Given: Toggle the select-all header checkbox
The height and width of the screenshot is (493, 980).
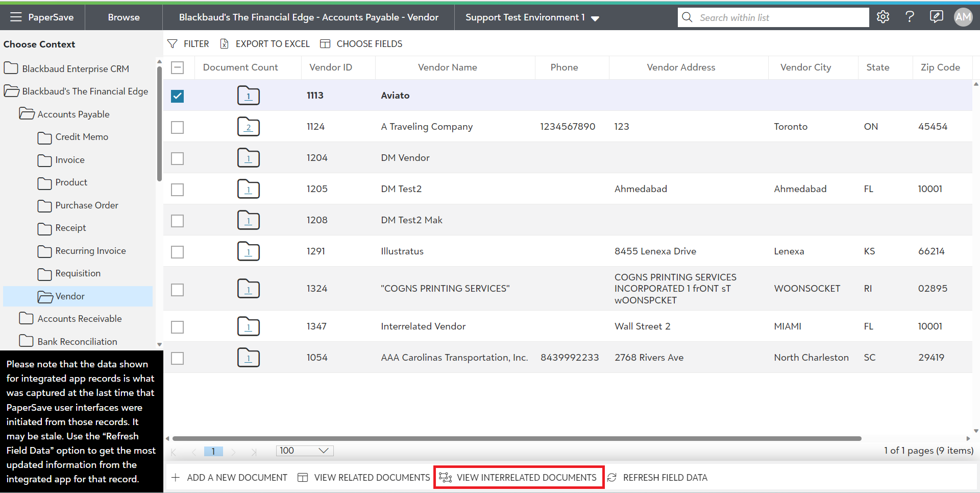Looking at the screenshot, I should point(177,67).
